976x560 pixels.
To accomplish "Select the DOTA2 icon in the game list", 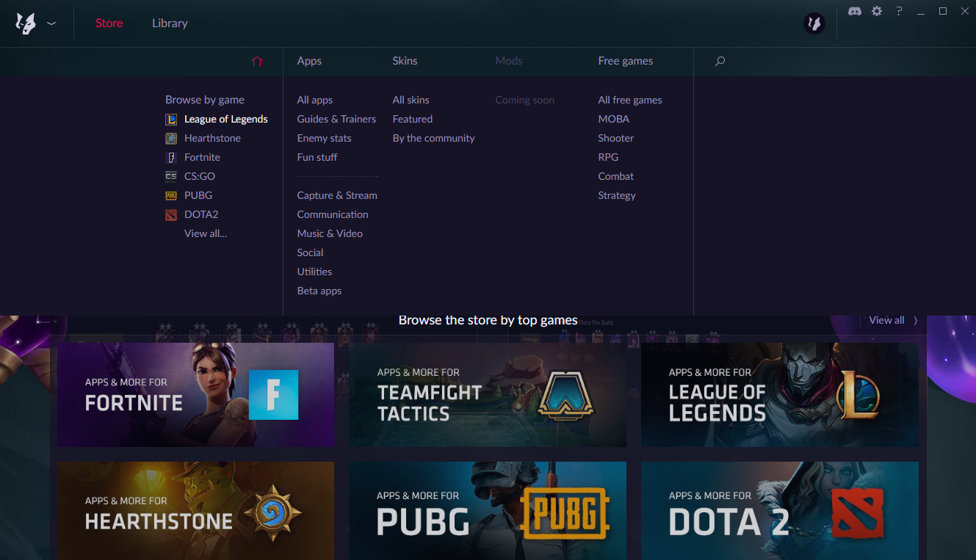I will point(172,214).
